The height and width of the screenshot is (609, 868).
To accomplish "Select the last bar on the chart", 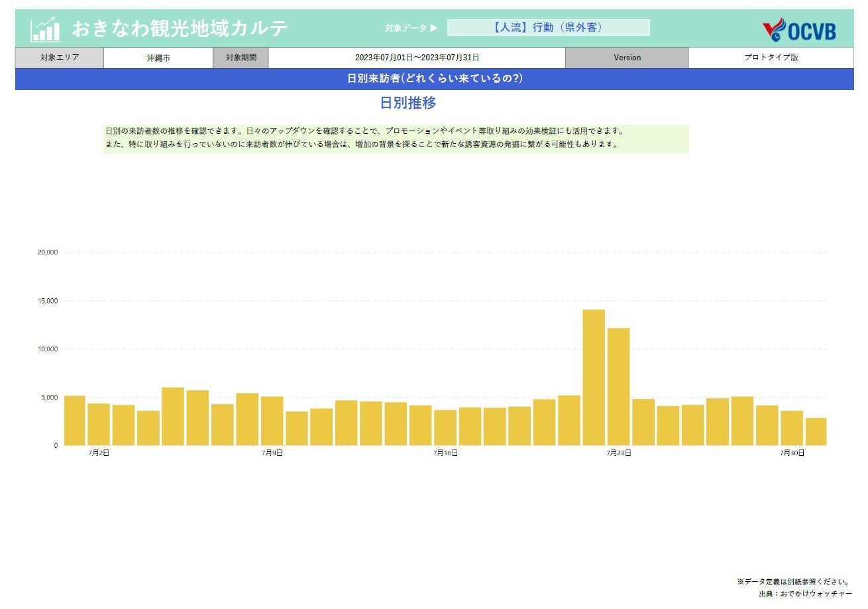I will click(816, 431).
